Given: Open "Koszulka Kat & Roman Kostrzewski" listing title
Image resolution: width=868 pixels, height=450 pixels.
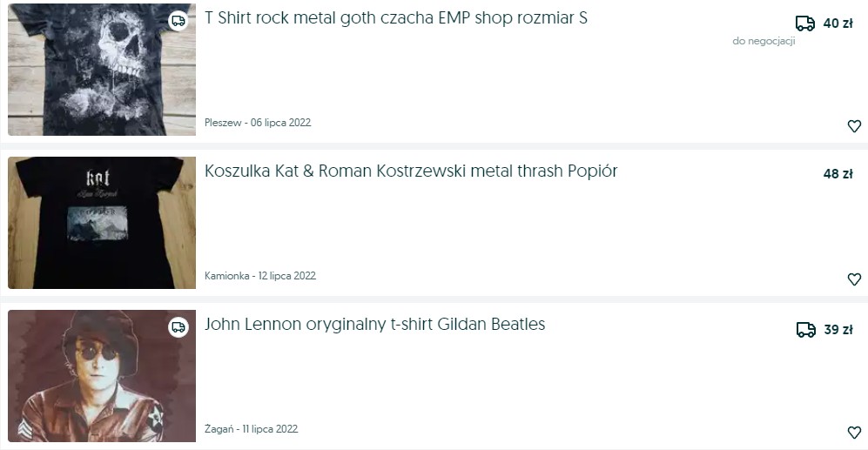Looking at the screenshot, I should (411, 171).
